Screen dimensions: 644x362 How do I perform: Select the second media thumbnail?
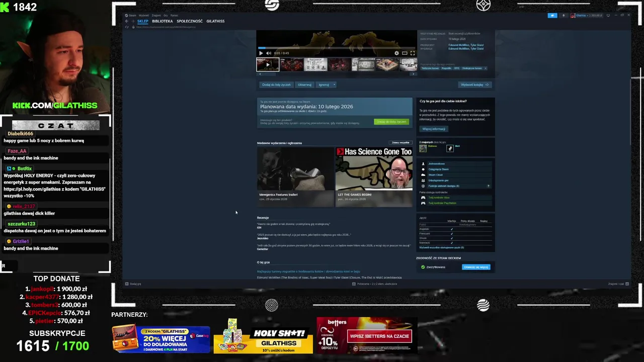[x=291, y=64]
